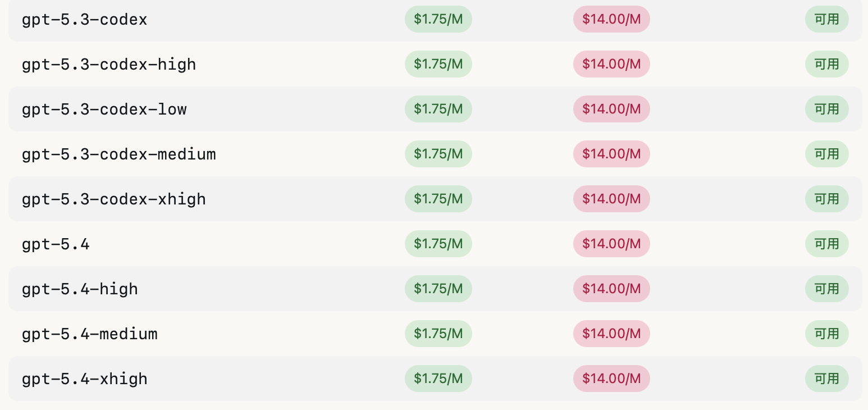Click the $14.00/M price tag for gpt-5.3-codex-xhigh
This screenshot has width=868, height=410.
tap(611, 199)
